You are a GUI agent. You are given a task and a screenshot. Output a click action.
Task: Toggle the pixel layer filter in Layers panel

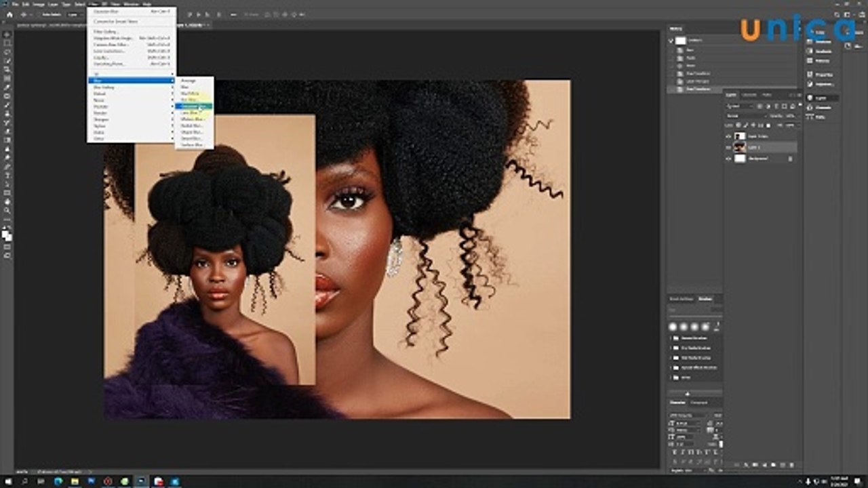pos(759,106)
